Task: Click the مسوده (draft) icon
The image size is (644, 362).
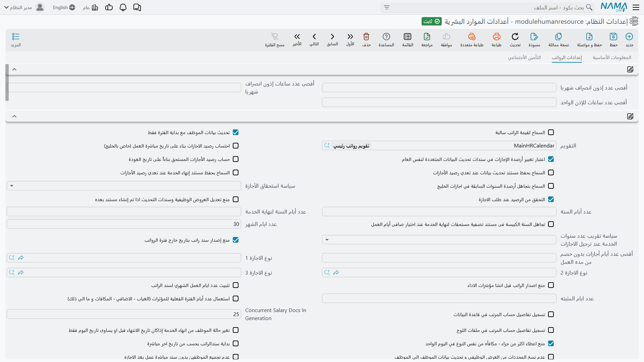Action: [x=534, y=37]
